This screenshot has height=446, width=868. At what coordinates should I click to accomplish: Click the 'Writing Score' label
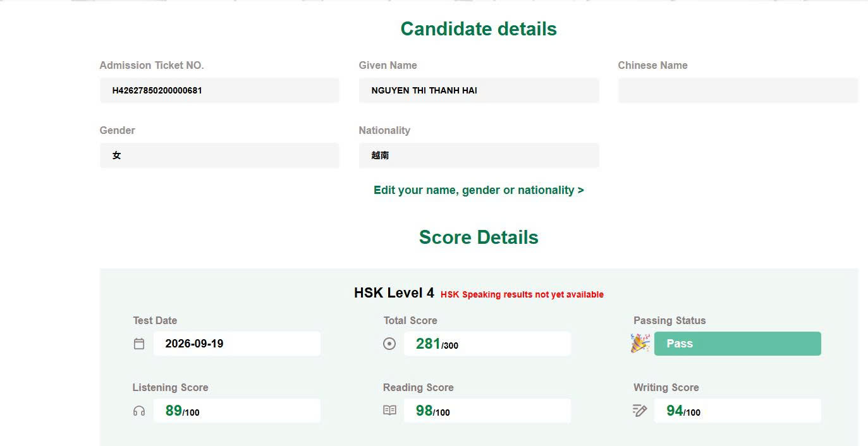(666, 387)
